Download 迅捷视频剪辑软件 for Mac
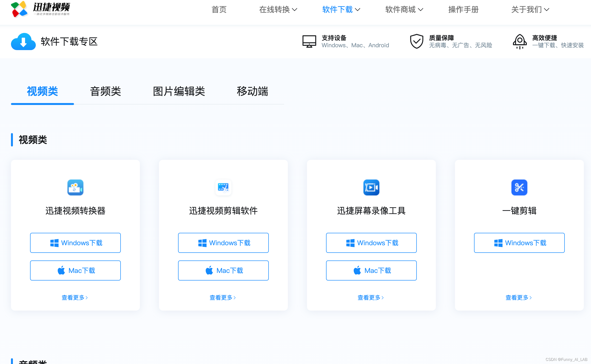The image size is (591, 364). coord(223,270)
